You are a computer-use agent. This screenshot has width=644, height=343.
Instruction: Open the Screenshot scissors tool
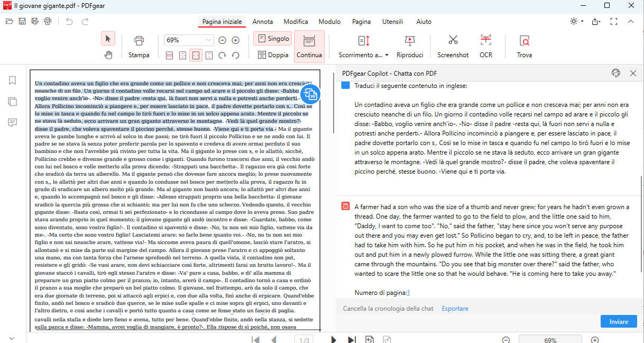453,46
